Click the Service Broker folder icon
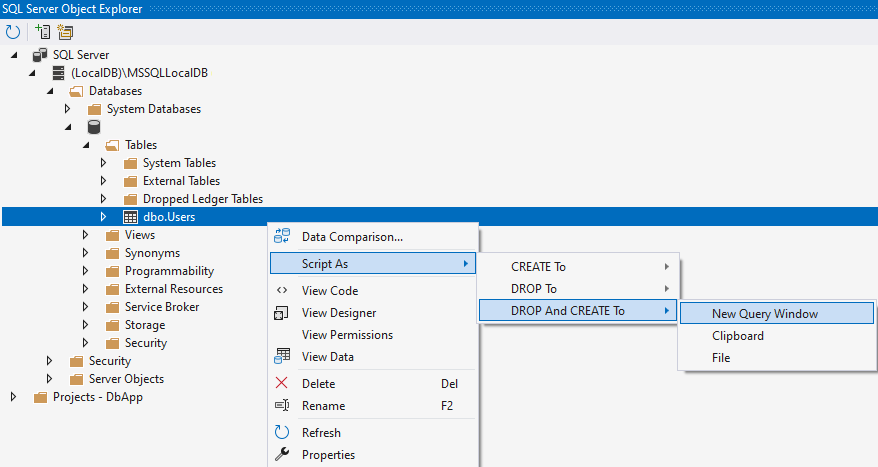 (x=112, y=307)
